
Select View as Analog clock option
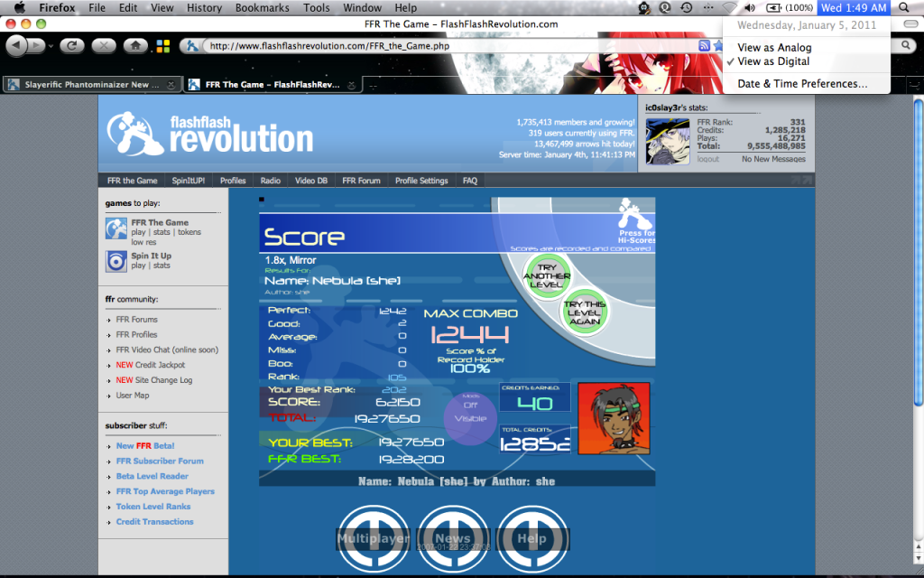click(774, 47)
